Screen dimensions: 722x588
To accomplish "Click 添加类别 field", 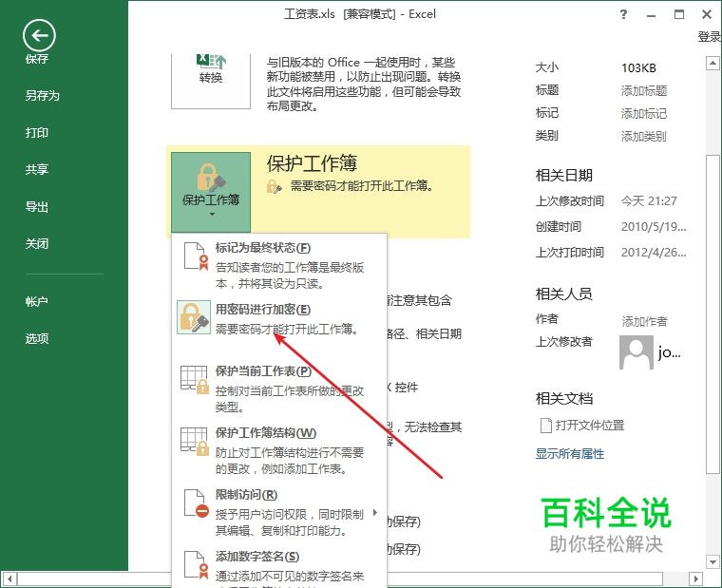I will tap(644, 136).
